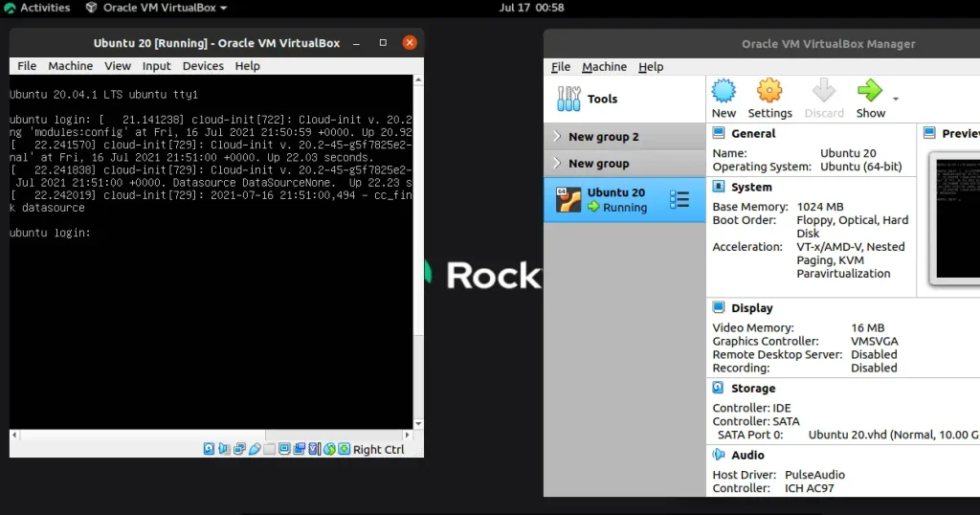Image resolution: width=980 pixels, height=515 pixels.
Task: Click the clock 'Jul 17 00:58' in top bar
Action: [531, 8]
